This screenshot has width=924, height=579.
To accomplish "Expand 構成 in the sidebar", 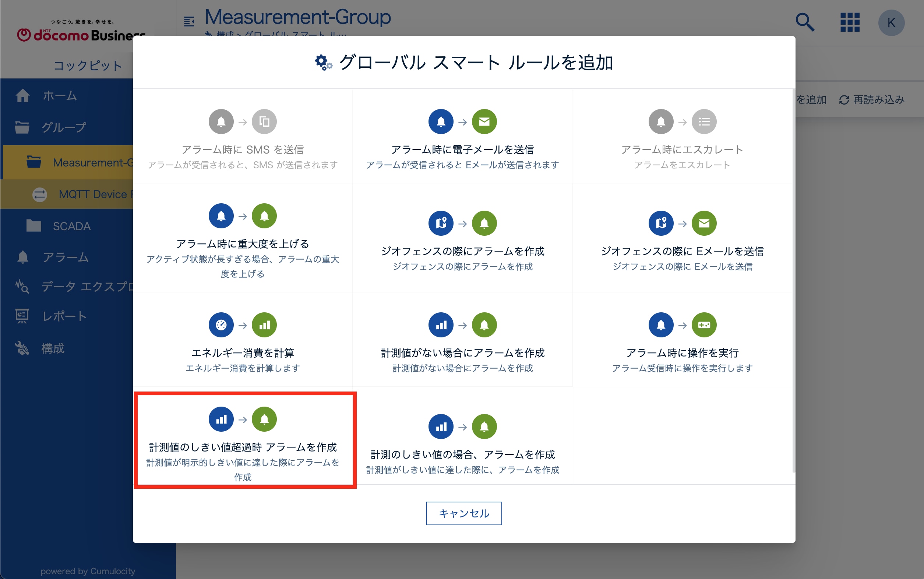I will click(40, 348).
